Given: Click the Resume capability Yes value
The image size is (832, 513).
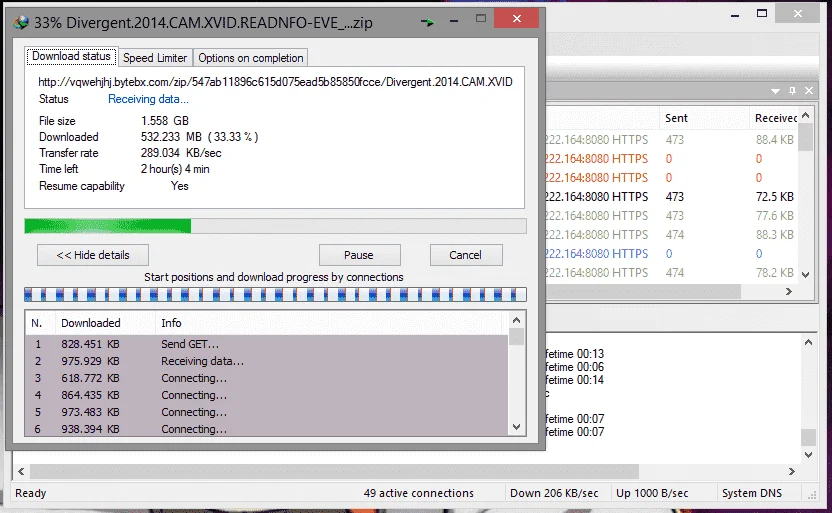Looking at the screenshot, I should tap(179, 186).
